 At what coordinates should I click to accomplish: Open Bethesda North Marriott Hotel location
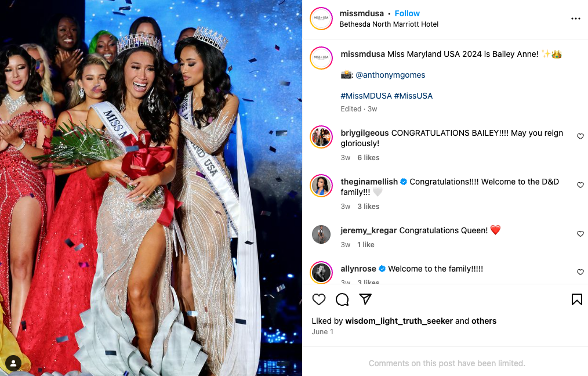[x=389, y=24]
